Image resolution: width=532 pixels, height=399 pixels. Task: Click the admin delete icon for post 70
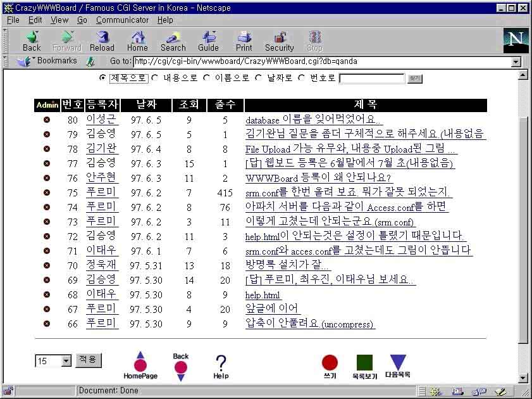[x=47, y=265]
